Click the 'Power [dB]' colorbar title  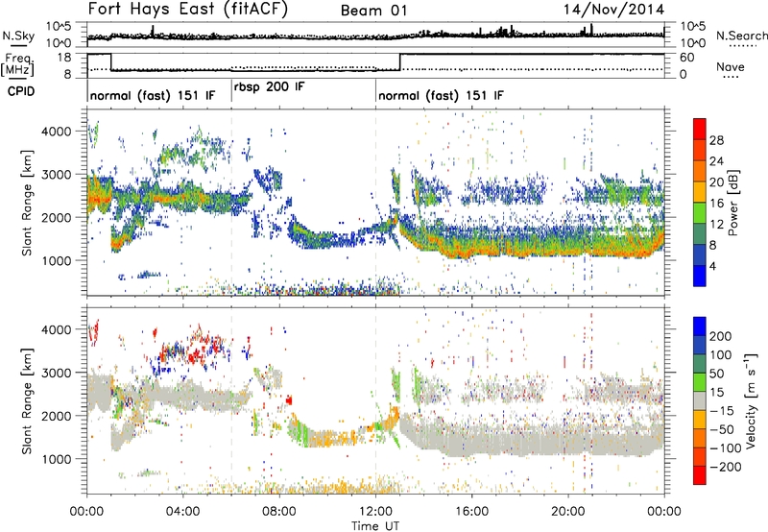(732, 203)
